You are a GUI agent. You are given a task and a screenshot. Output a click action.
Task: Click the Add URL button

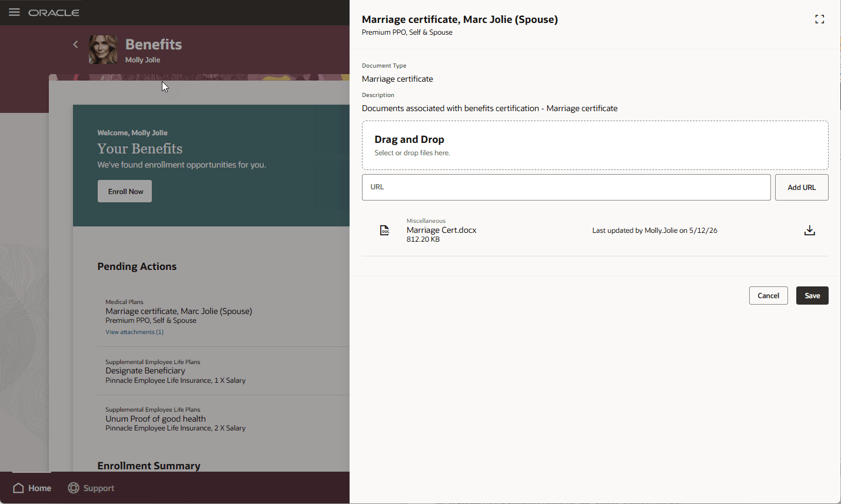click(802, 187)
